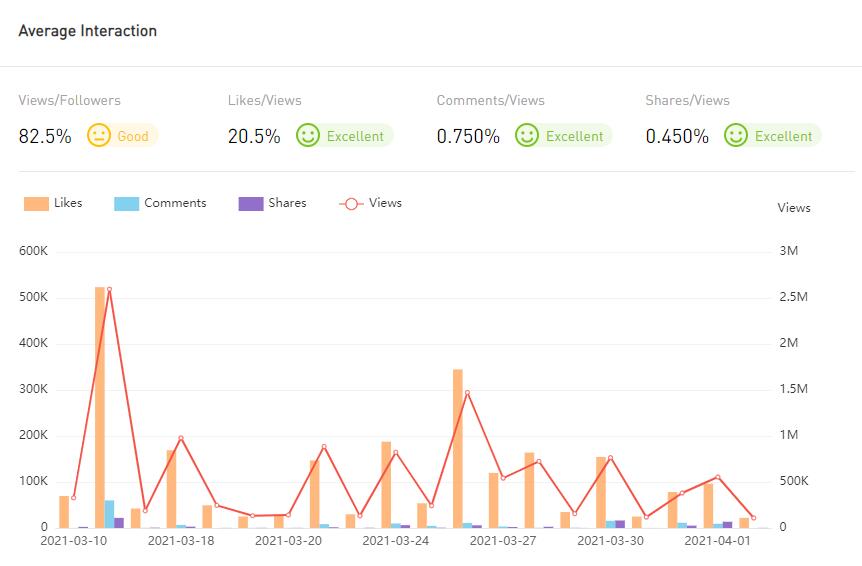
Task: Toggle the Likes series in legend
Action: 68,203
